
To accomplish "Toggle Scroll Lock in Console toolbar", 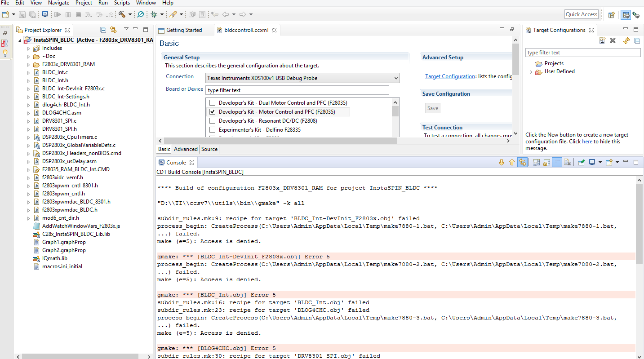I will click(x=546, y=162).
